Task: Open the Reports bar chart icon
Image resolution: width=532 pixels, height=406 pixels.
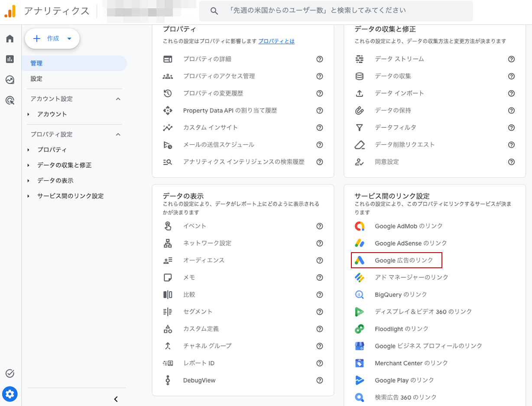Action: point(10,59)
